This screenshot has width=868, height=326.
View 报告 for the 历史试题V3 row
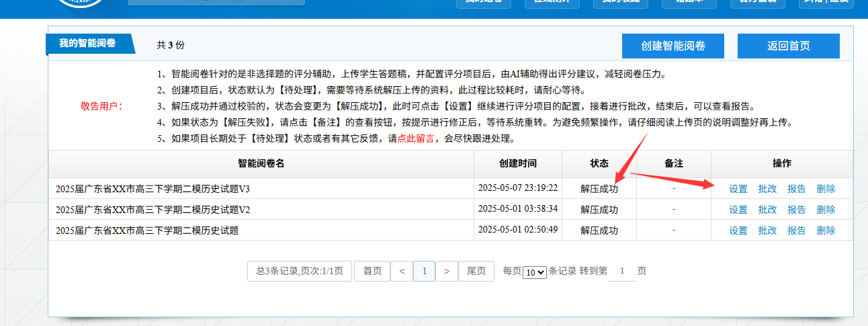(x=797, y=189)
